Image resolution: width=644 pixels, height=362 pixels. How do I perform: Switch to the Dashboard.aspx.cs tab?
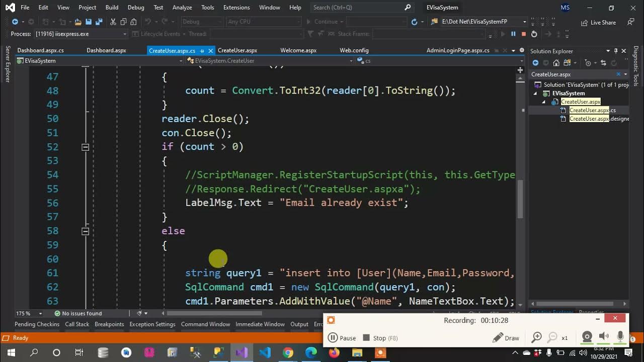40,50
